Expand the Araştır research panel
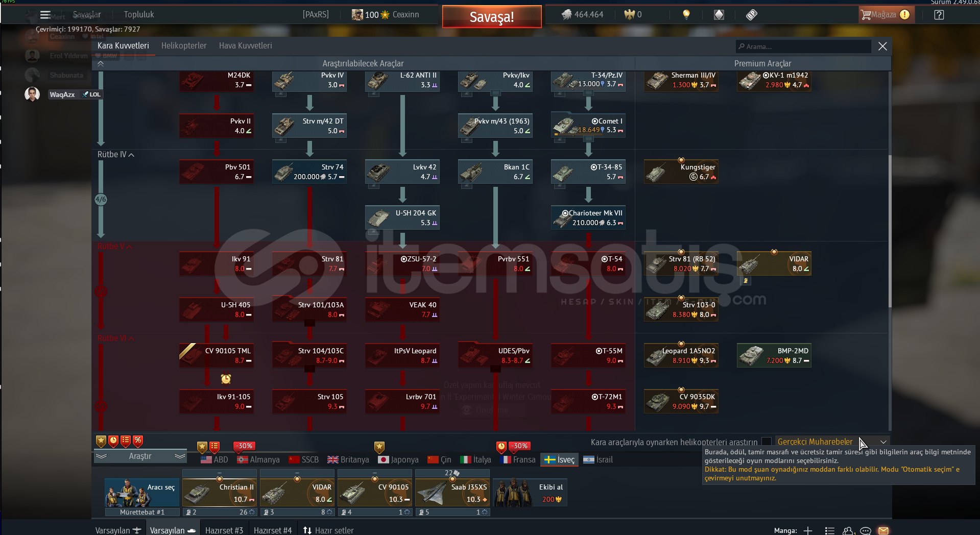This screenshot has width=980, height=535. [x=140, y=456]
